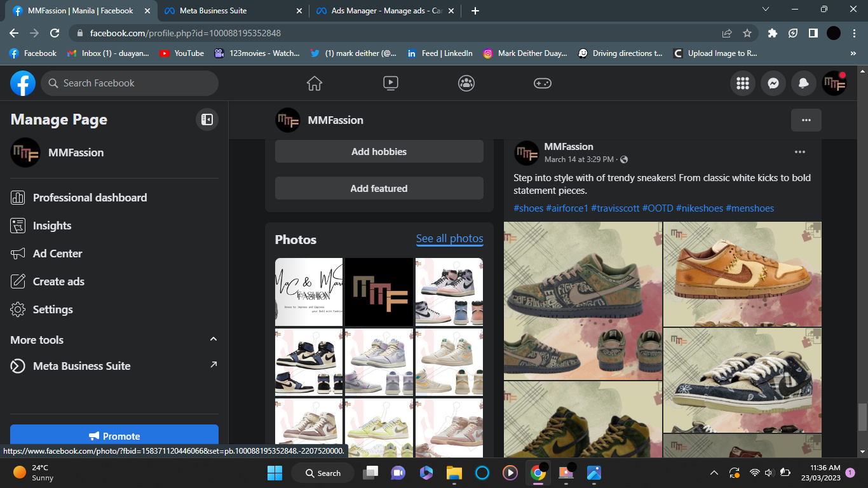
Task: Open the Chrome three-dot menu
Action: pos(854,33)
